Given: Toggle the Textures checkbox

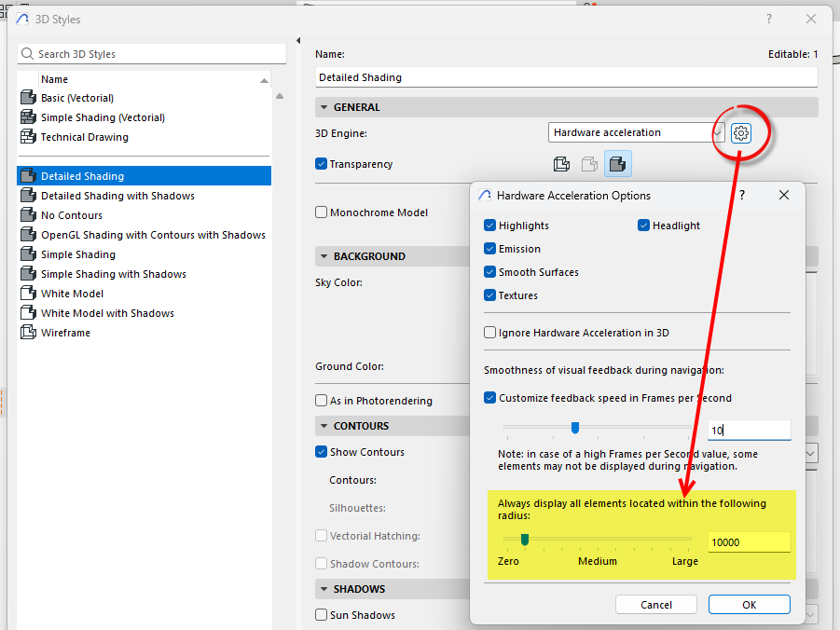Looking at the screenshot, I should (x=489, y=295).
